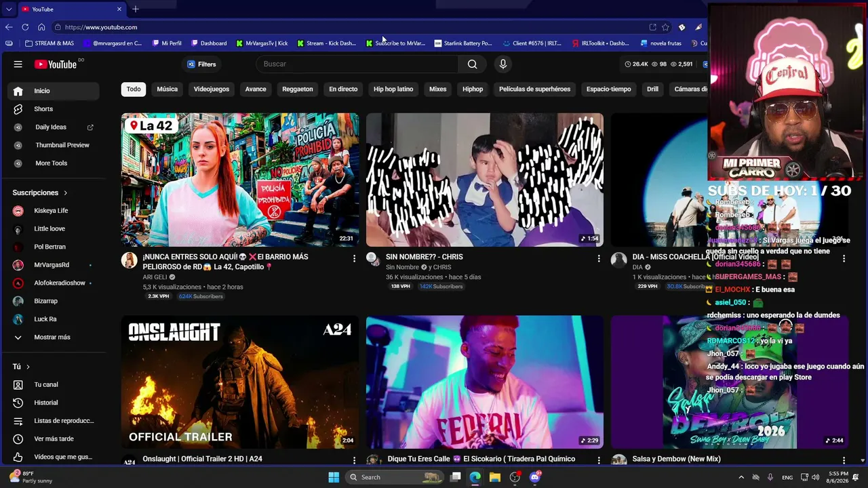Select the Reggaeton filter chip
Image resolution: width=868 pixels, height=488 pixels.
298,89
